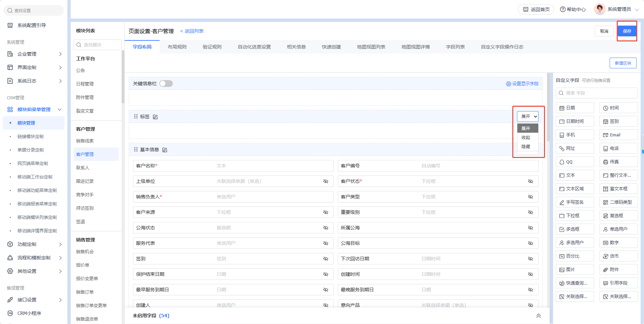Click the 保存 button

[627, 31]
